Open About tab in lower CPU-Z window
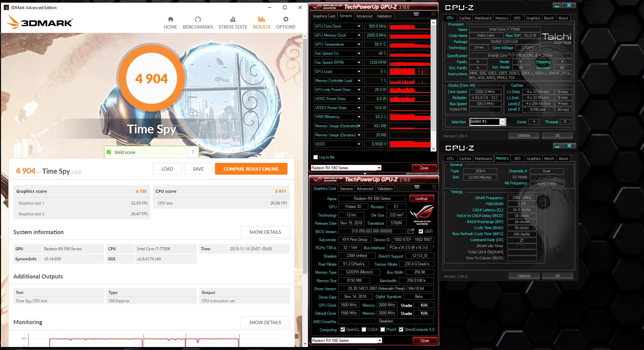Image resolution: width=644 pixels, height=350 pixels. (x=563, y=159)
